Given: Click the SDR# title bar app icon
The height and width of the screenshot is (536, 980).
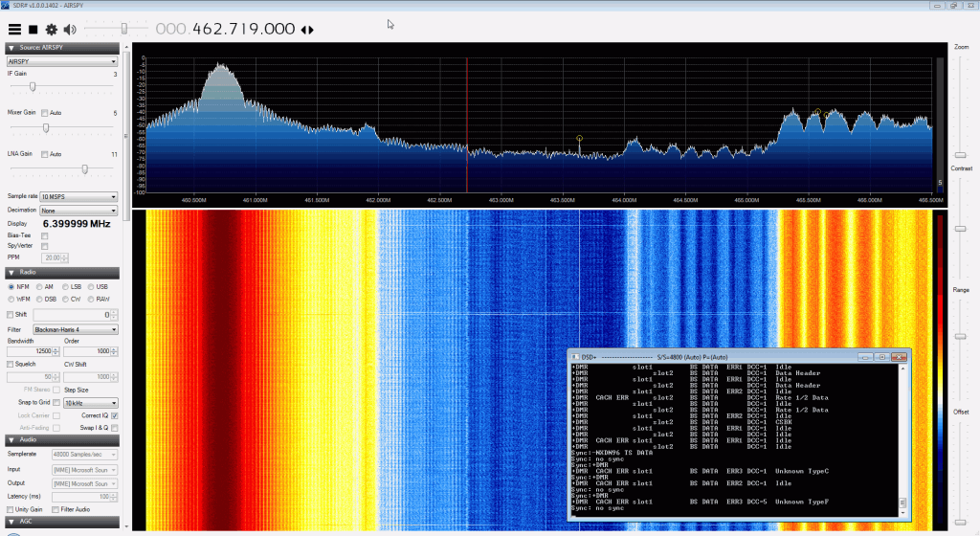Looking at the screenshot, I should coord(6,5).
